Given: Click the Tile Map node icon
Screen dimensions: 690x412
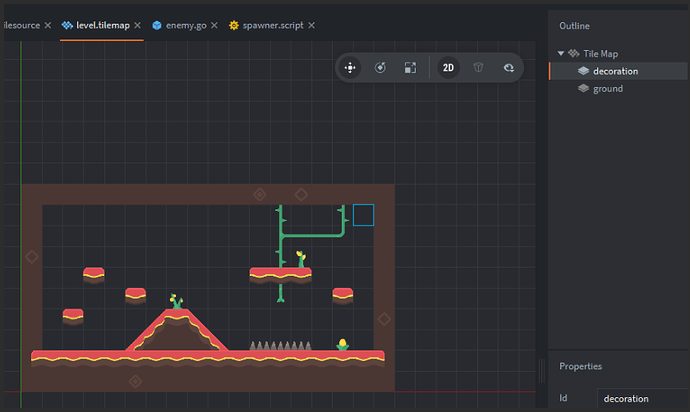Looking at the screenshot, I should (x=573, y=54).
